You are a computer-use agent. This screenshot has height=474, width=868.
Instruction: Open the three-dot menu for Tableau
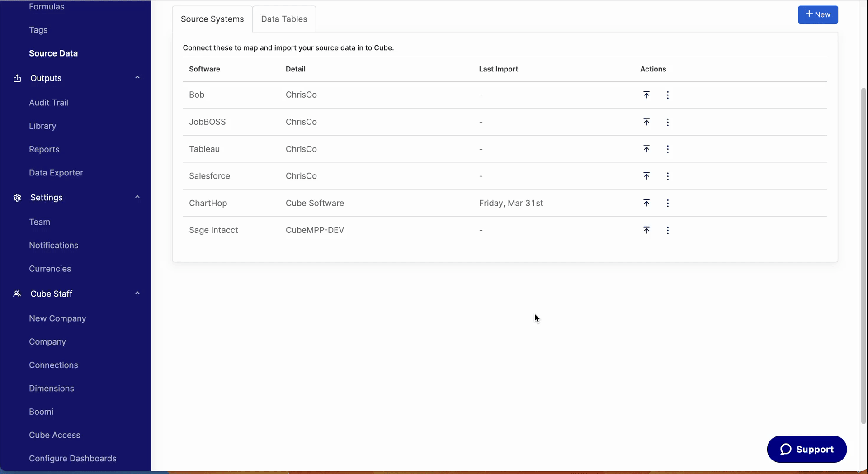[668, 149]
